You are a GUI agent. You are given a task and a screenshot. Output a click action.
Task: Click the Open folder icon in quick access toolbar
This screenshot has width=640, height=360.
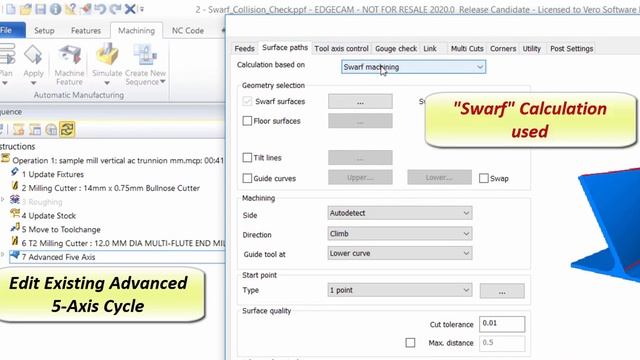pos(25,9)
